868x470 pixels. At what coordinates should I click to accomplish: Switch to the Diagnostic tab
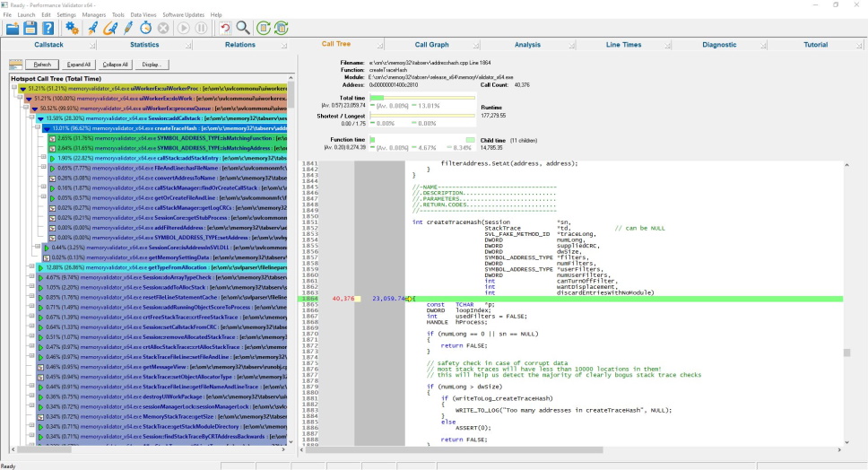coord(719,45)
